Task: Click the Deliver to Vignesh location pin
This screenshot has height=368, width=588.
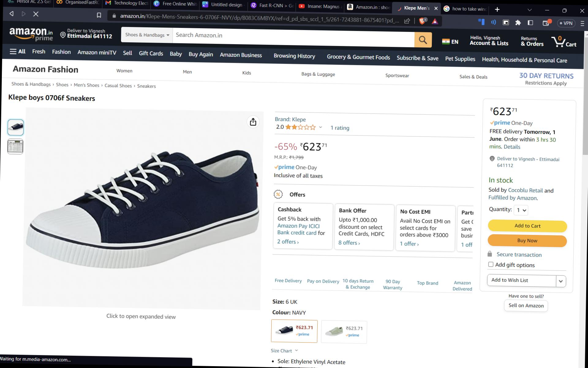Action: (x=63, y=35)
